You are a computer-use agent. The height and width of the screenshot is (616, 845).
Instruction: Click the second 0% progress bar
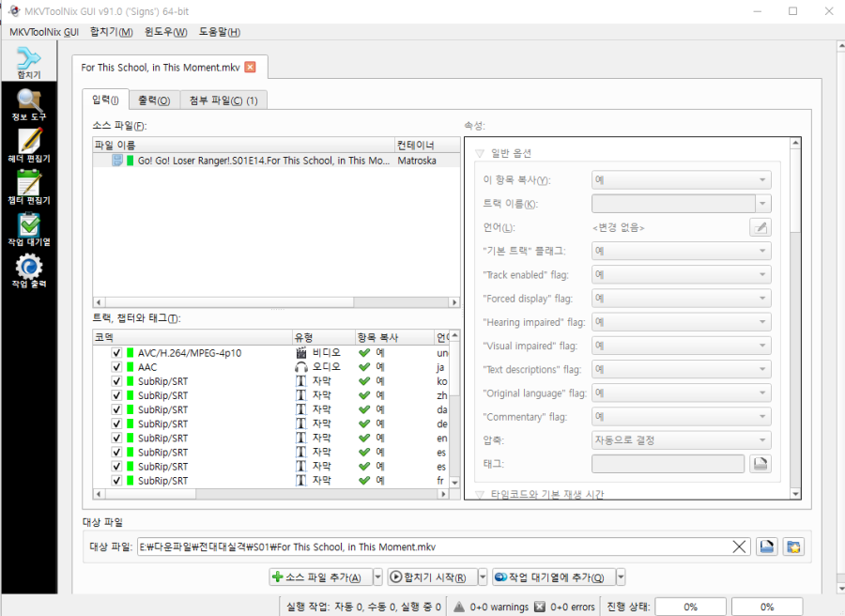(767, 607)
